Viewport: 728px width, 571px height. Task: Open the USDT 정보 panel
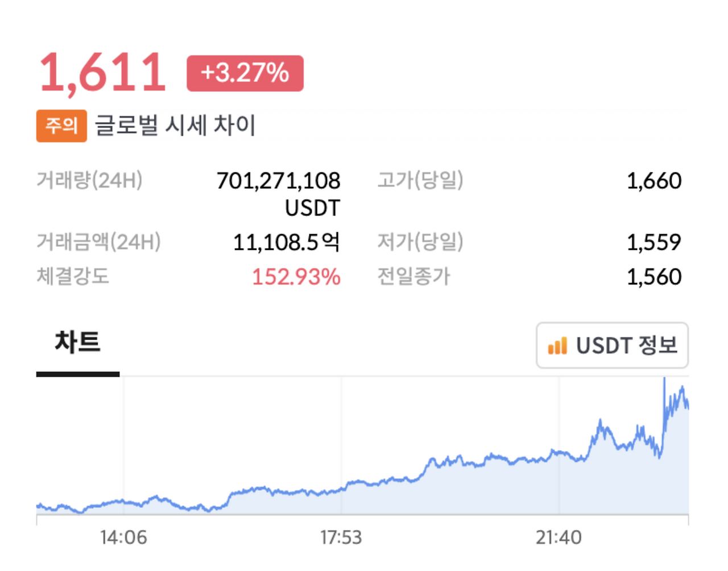tap(613, 345)
